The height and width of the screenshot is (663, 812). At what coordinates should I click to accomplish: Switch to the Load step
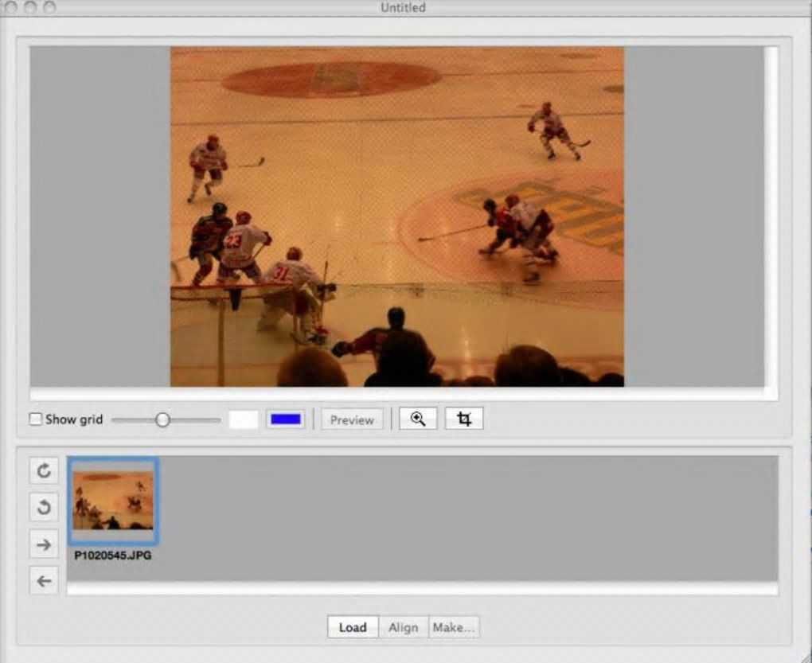(353, 627)
